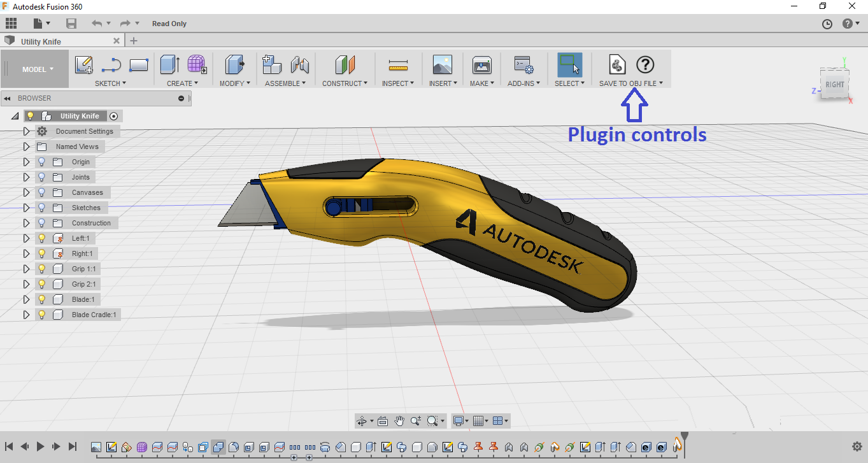Select the Rectangle sketch tool
This screenshot has width=868, height=463.
138,65
